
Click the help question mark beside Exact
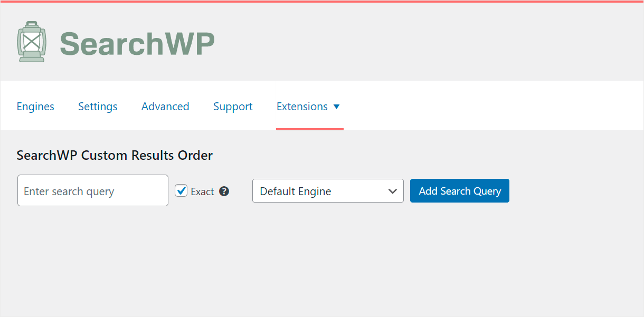[x=224, y=191]
